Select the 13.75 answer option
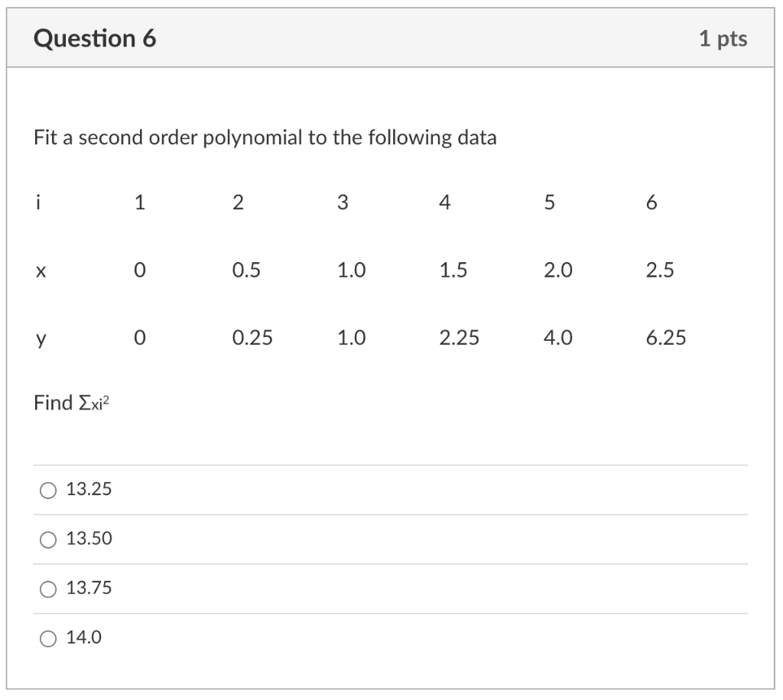The height and width of the screenshot is (700, 783). click(47, 588)
